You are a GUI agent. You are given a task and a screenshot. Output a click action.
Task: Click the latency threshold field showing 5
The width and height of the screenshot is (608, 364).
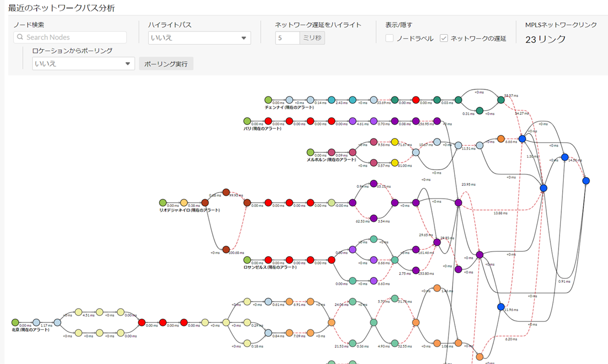(287, 38)
